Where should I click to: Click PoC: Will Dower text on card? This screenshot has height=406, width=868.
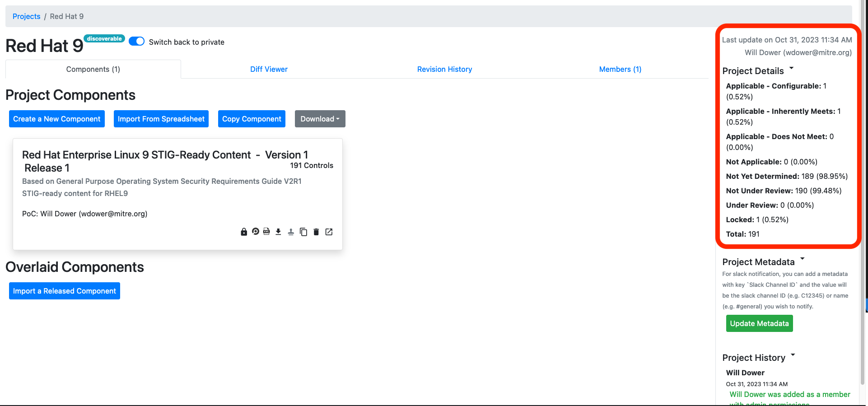click(85, 214)
